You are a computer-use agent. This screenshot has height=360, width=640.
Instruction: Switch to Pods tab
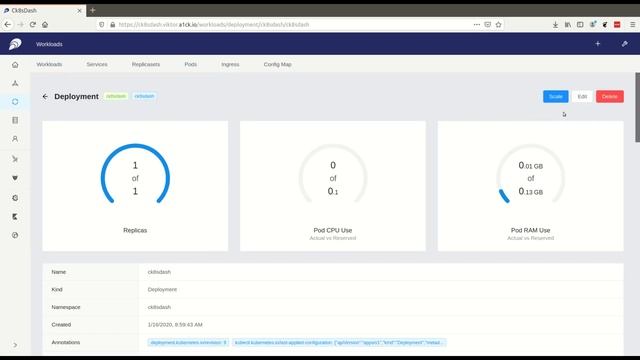tap(191, 64)
